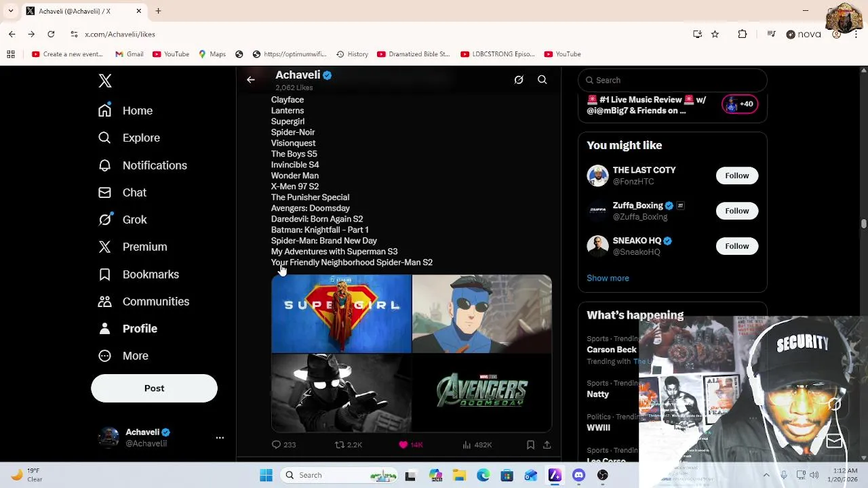Open the Supergirl image

(341, 314)
